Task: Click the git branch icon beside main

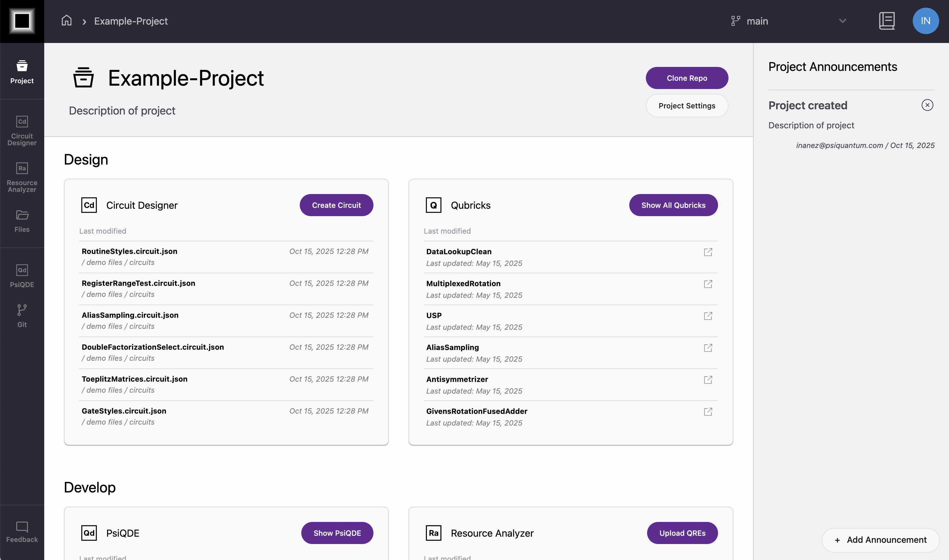Action: point(736,21)
